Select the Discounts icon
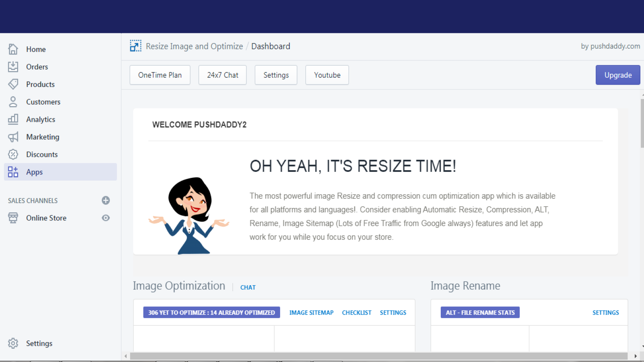The height and width of the screenshot is (362, 644). pyautogui.click(x=12, y=154)
